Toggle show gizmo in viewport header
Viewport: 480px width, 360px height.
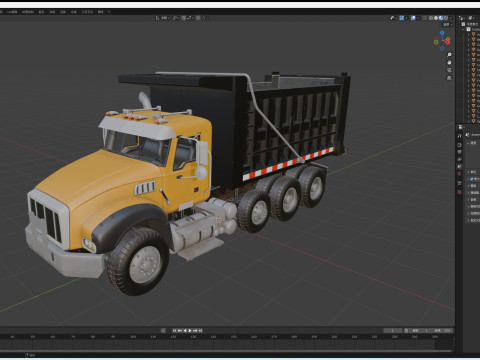pos(402,18)
